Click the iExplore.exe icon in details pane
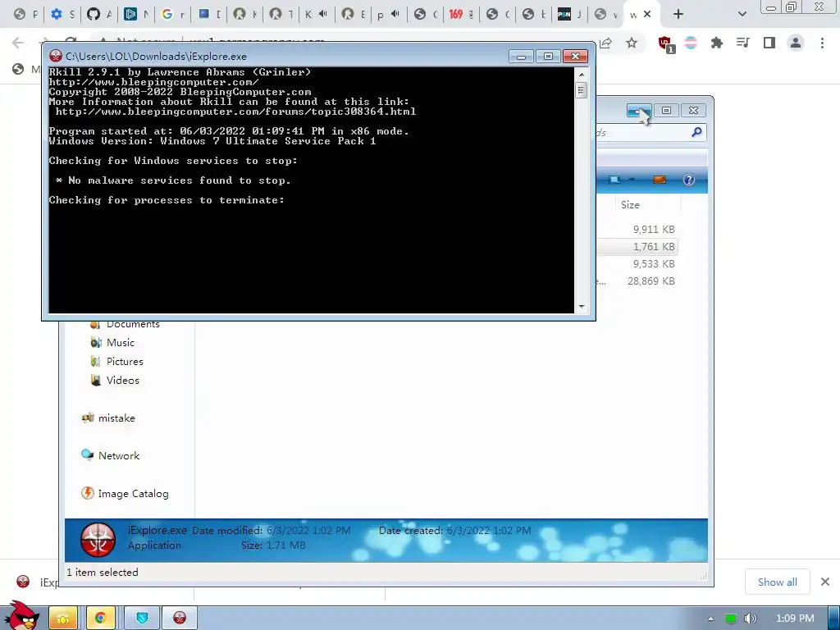 point(98,540)
